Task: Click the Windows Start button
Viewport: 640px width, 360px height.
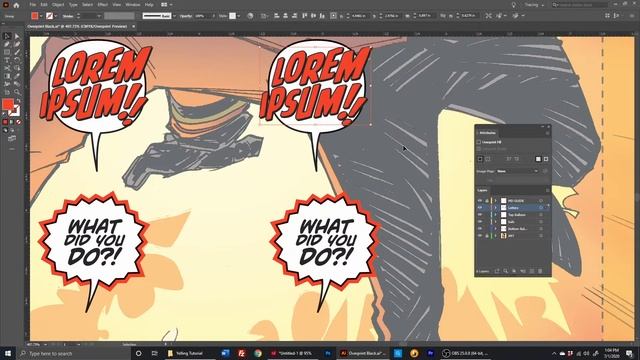Action: (x=8, y=353)
